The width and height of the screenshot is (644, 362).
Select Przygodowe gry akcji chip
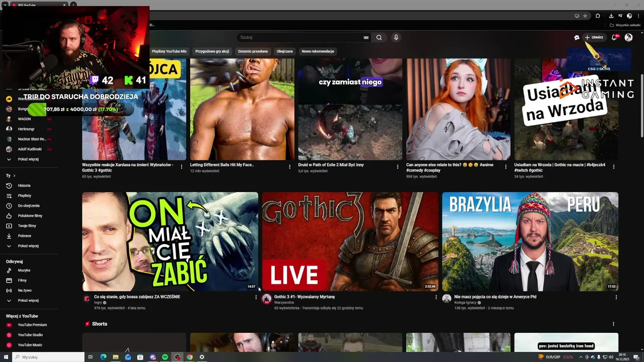point(212,51)
